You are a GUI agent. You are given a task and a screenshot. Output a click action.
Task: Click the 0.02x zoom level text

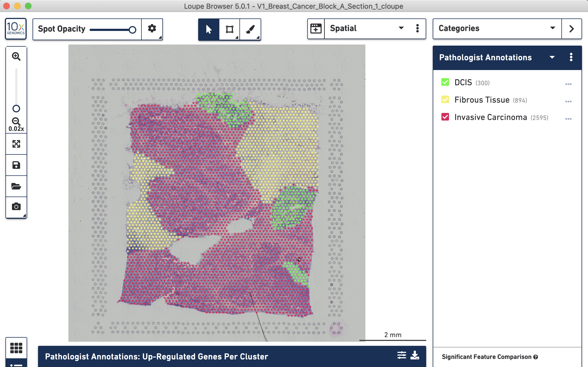click(16, 129)
